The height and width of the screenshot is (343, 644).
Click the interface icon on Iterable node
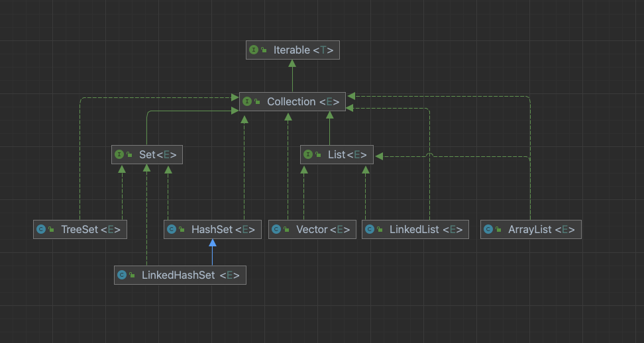[254, 50]
